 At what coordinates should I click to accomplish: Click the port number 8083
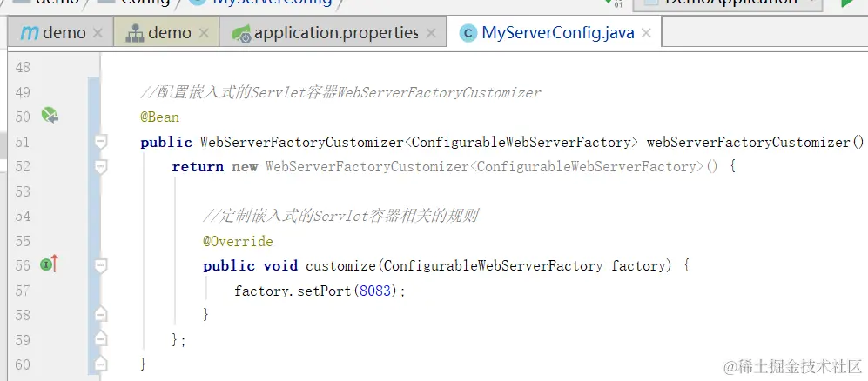click(375, 291)
